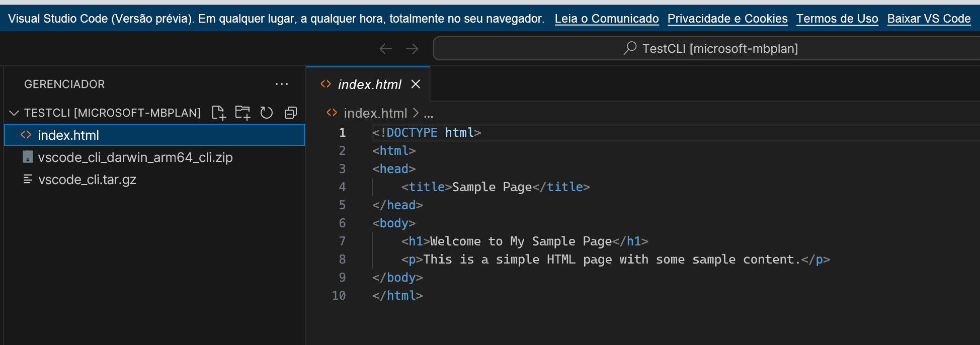Refresh the explorer file list
Image resolution: width=980 pixels, height=345 pixels.
[267, 113]
